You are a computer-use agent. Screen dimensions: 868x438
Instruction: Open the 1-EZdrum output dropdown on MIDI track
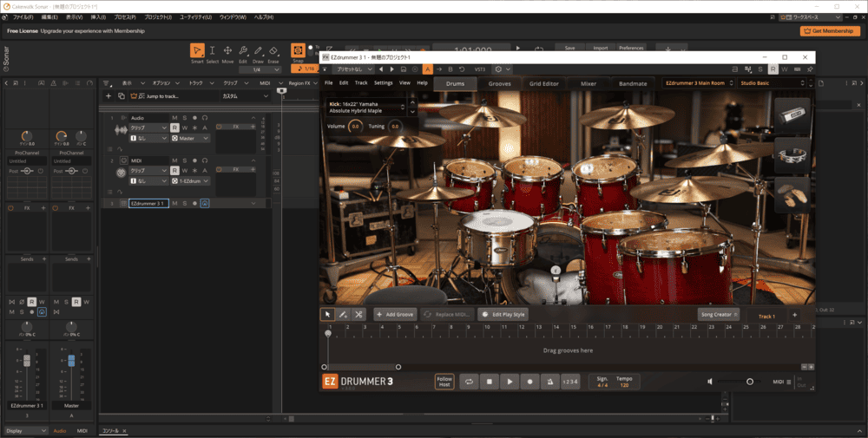(190, 181)
